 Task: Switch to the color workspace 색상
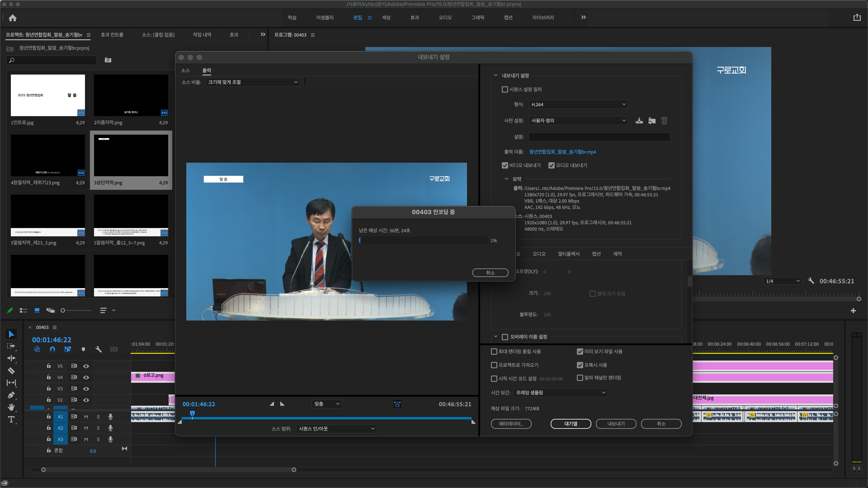tap(386, 18)
